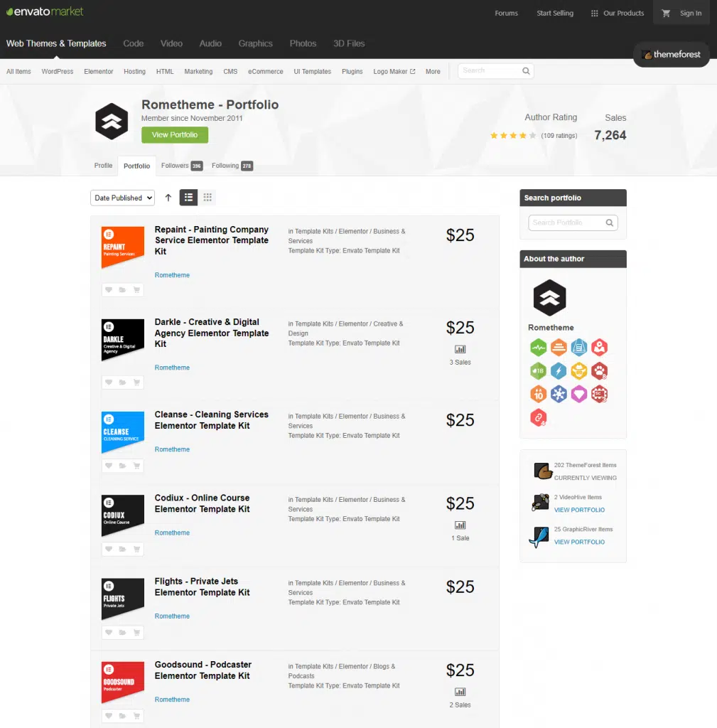Click Rometheme author link under Codiux
The width and height of the screenshot is (717, 728).
point(172,532)
